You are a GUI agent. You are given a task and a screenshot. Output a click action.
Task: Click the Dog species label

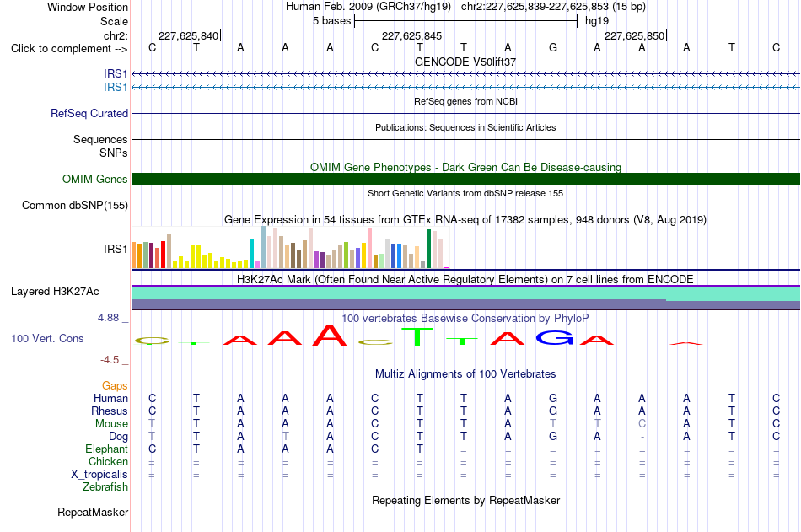pos(118,437)
